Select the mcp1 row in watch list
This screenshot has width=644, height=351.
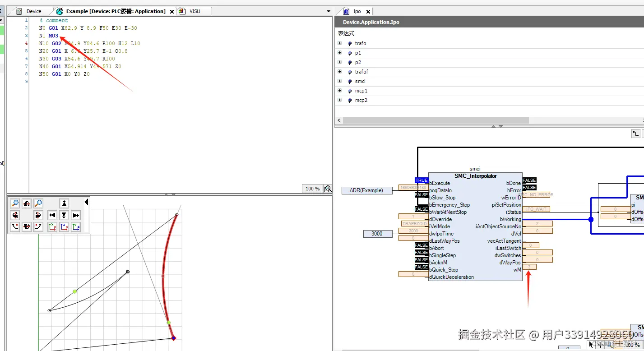pyautogui.click(x=489, y=91)
